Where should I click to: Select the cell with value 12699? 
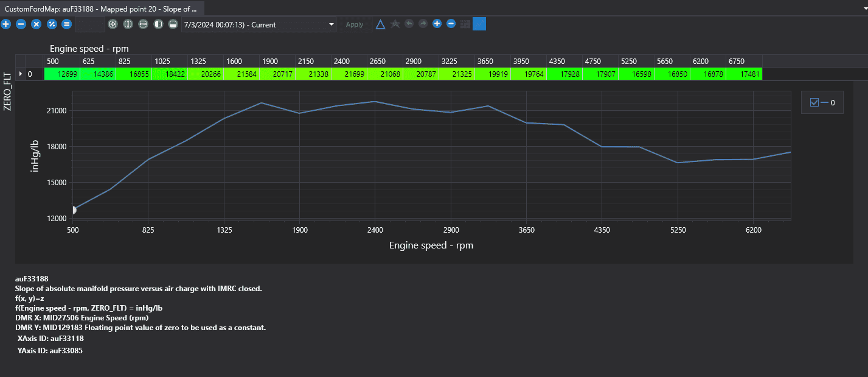pos(62,74)
